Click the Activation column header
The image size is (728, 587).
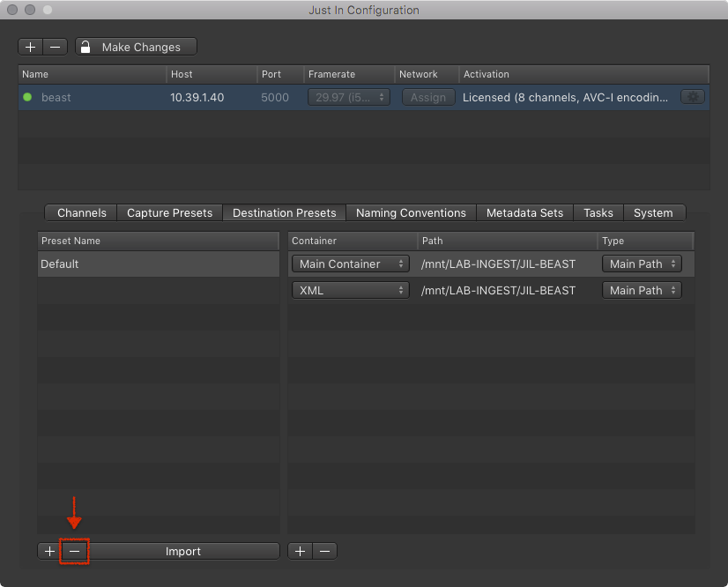click(x=584, y=74)
